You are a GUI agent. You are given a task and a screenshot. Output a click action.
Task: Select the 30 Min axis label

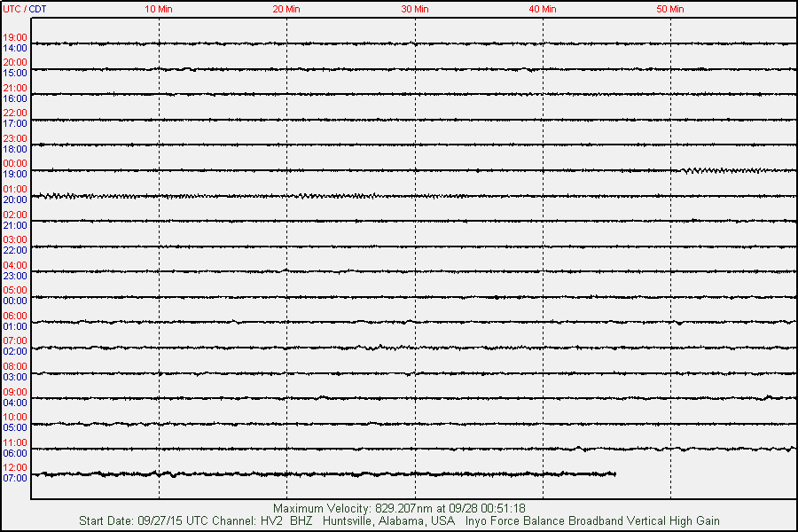click(x=415, y=9)
